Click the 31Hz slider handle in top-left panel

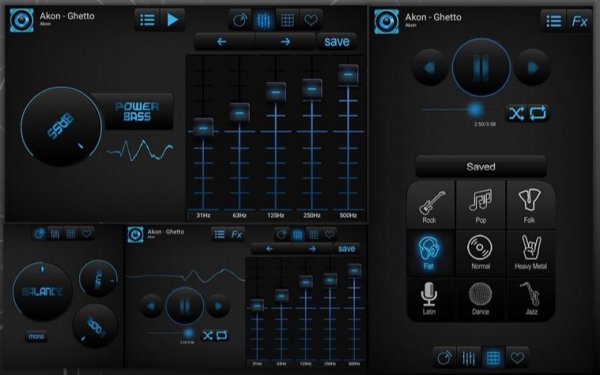[203, 128]
